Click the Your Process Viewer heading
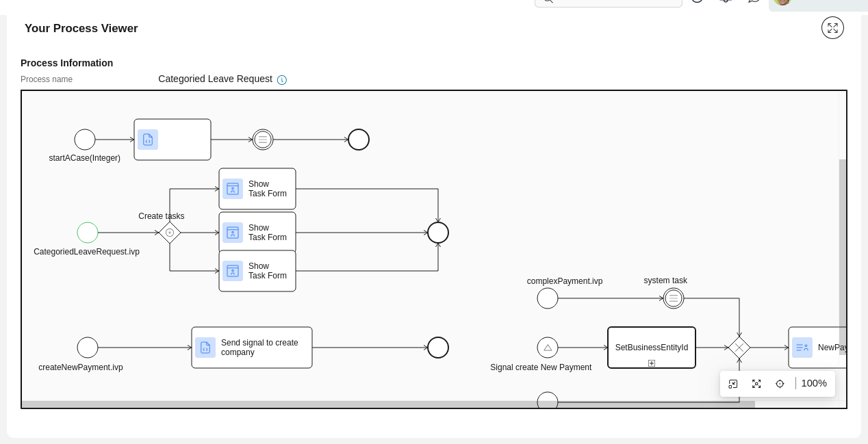The height and width of the screenshot is (444, 868). (x=81, y=28)
